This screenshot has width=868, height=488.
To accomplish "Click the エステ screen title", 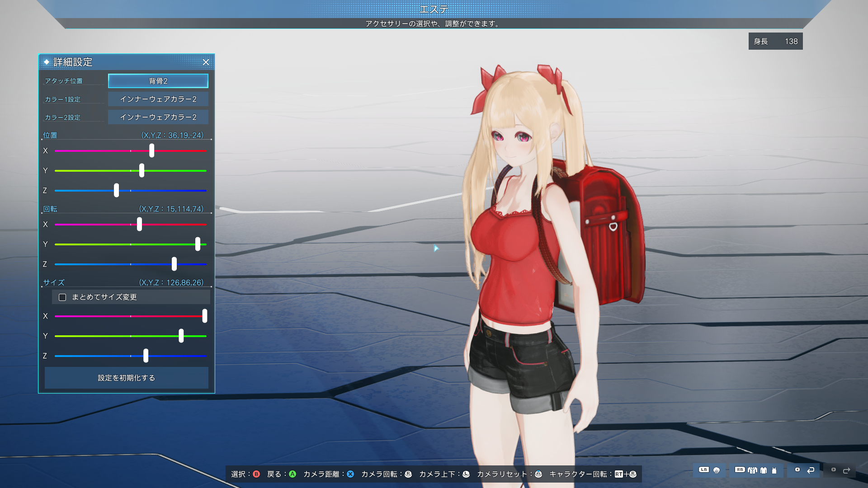I will [434, 9].
